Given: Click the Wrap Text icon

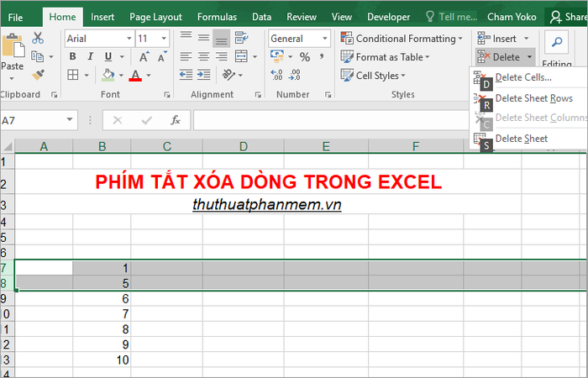Looking at the screenshot, I should click(x=239, y=39).
